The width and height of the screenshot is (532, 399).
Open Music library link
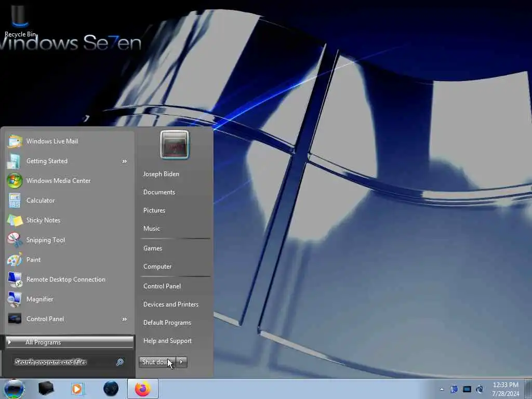point(152,229)
